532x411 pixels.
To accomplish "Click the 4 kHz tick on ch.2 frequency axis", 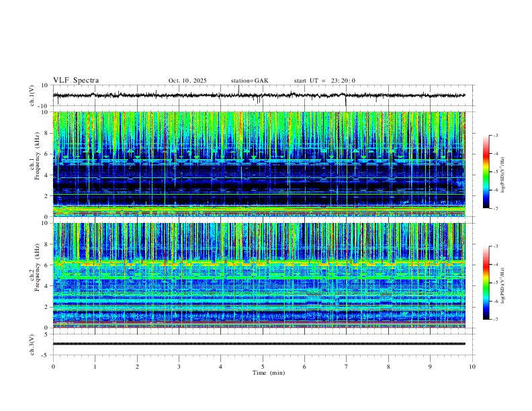I will tap(46, 286).
